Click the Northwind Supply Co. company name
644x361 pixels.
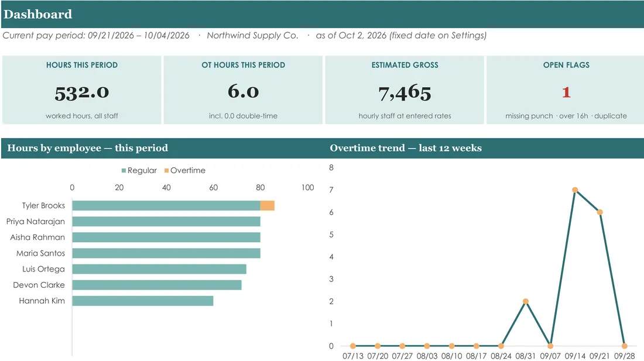click(252, 35)
